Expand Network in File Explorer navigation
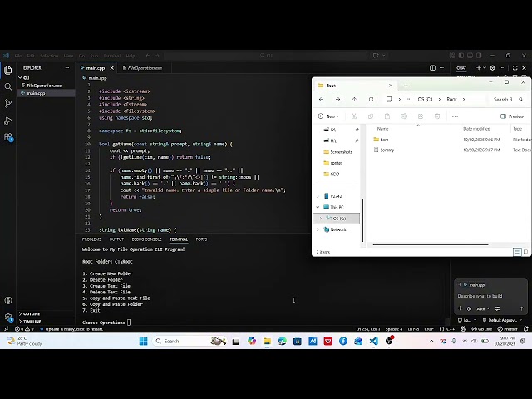Viewport: 532px width, 399px height. 318,229
